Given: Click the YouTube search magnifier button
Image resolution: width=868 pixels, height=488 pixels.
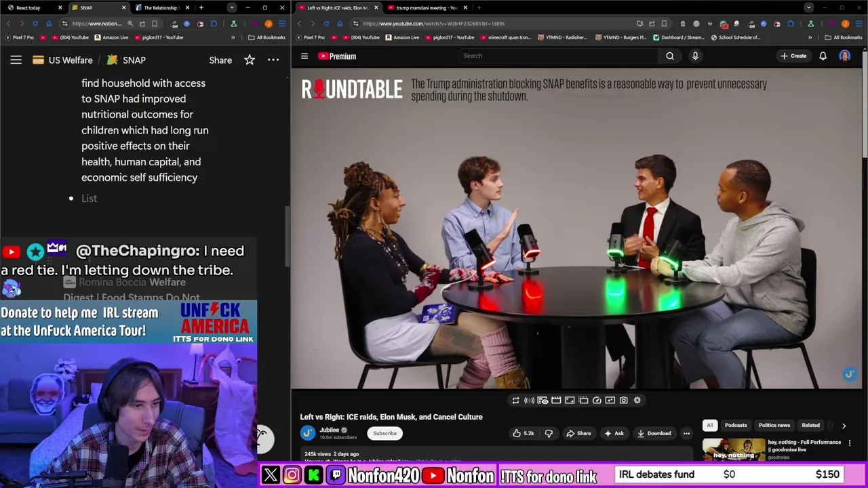Looking at the screenshot, I should (x=670, y=56).
